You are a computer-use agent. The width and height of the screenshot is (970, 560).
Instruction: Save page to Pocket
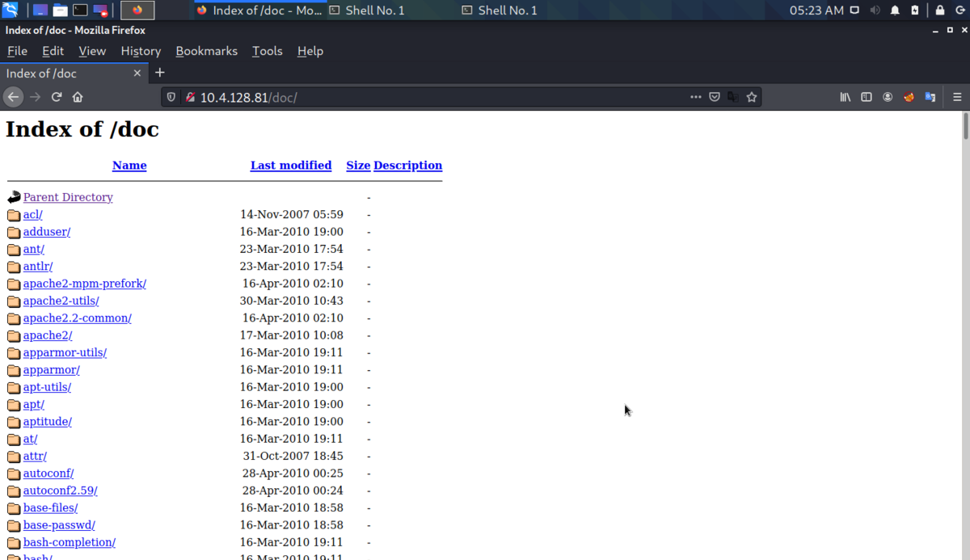tap(715, 97)
